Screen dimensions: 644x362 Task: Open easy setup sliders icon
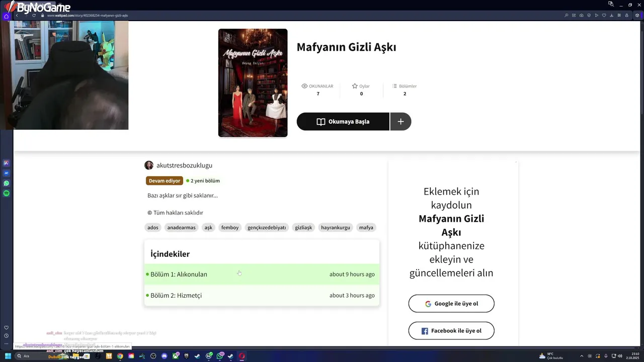coord(619,16)
